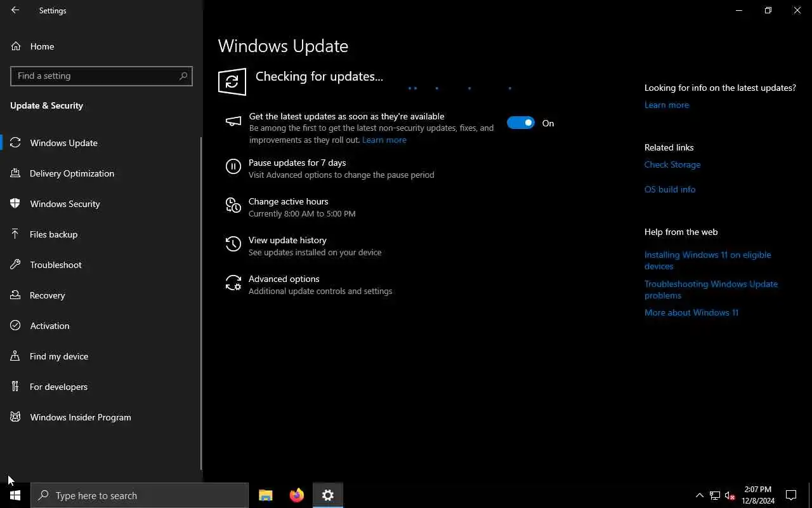
Task: Click the megaphone icon beside latest updates
Action: tap(233, 121)
